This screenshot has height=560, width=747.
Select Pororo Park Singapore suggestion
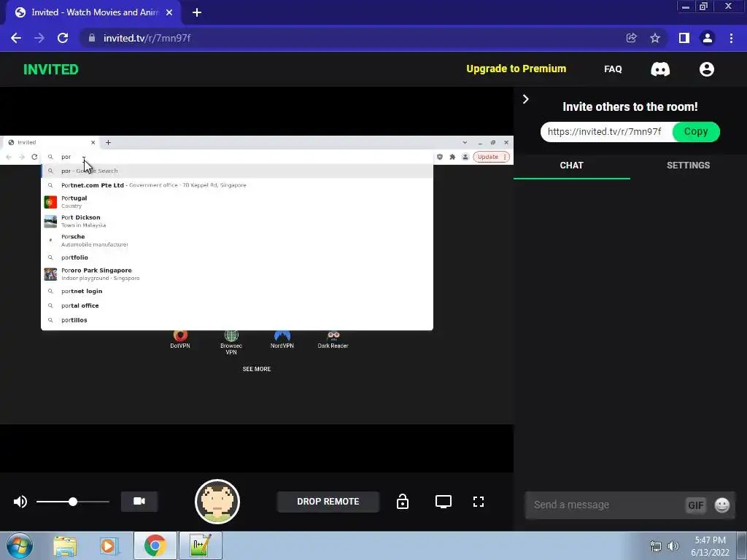(237, 274)
